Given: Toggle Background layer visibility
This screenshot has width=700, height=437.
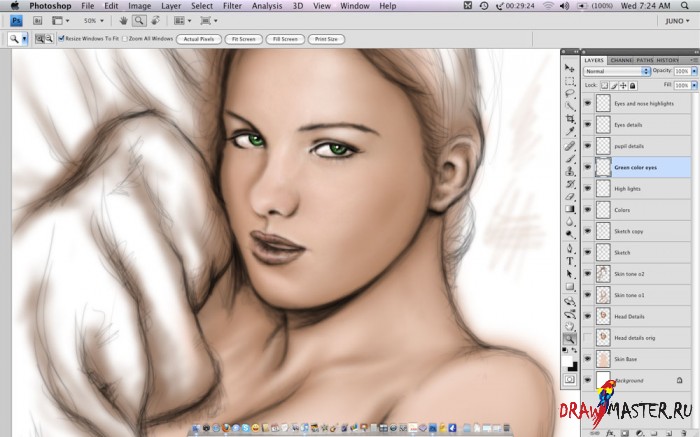Looking at the screenshot, I should click(588, 380).
